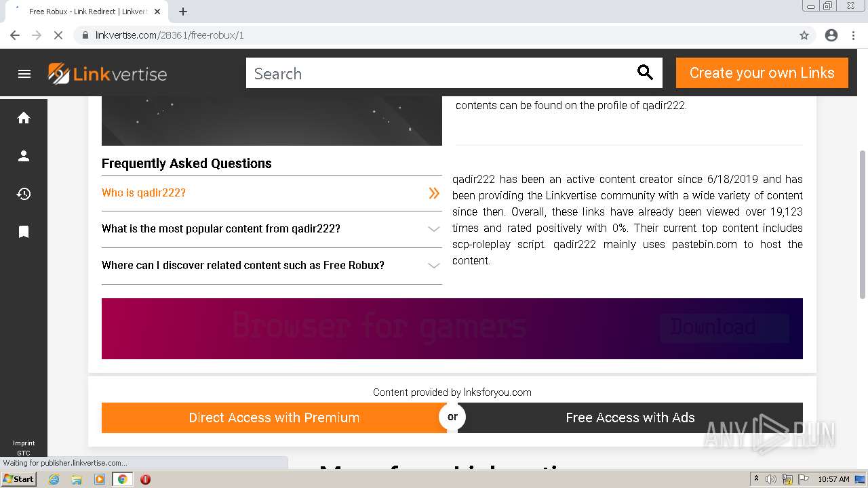The width and height of the screenshot is (868, 488).
Task: Open the Windows Start menu
Action: (x=18, y=479)
